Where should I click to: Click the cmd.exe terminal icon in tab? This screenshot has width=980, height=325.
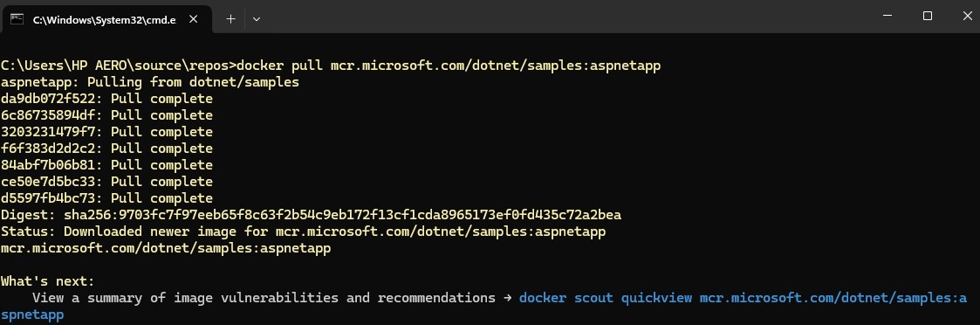point(17,19)
